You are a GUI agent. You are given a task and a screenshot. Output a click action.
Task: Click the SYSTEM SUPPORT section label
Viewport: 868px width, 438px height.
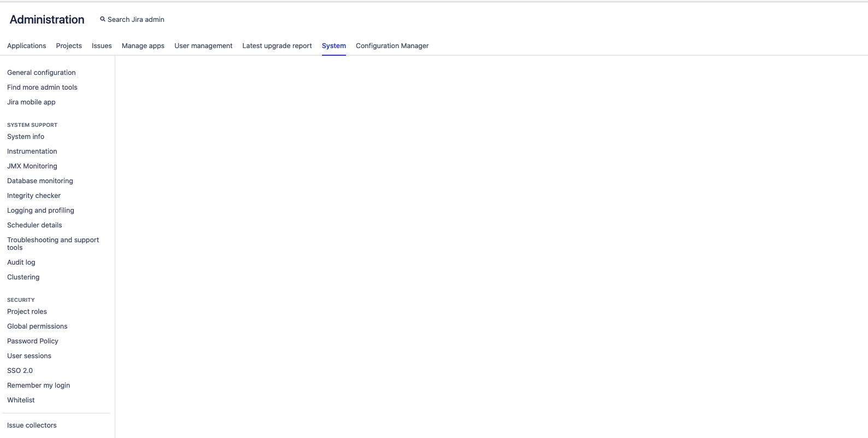click(x=32, y=125)
